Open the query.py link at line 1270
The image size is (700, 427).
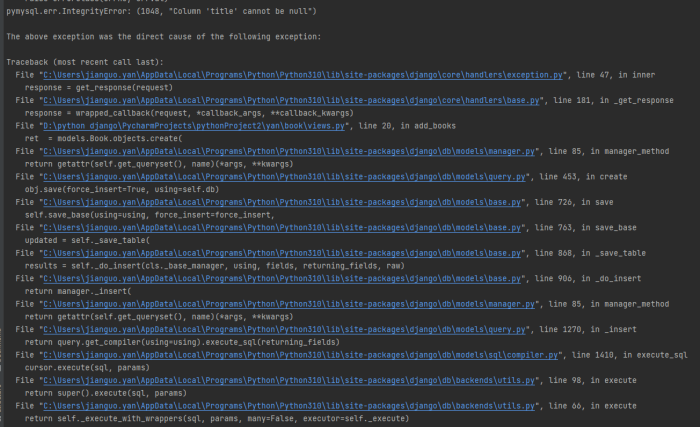tap(284, 330)
